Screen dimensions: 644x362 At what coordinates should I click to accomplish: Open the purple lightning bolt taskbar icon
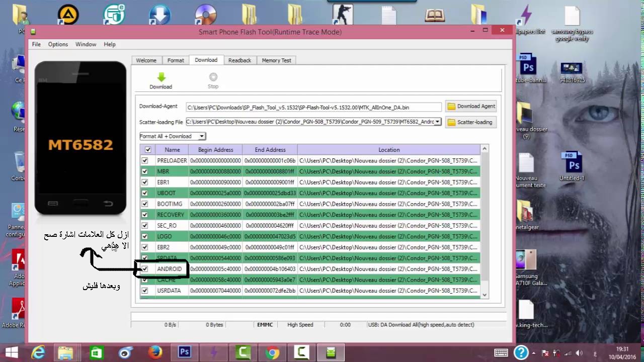[x=214, y=352]
